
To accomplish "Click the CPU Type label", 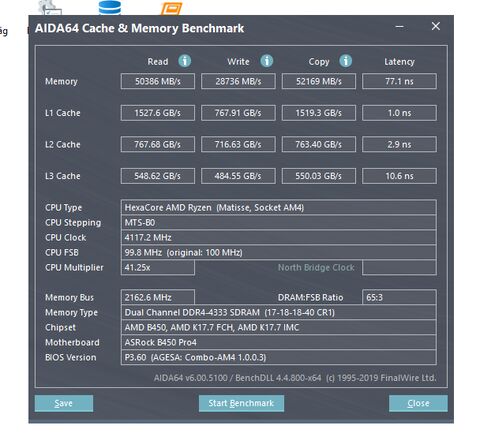I will point(63,208).
